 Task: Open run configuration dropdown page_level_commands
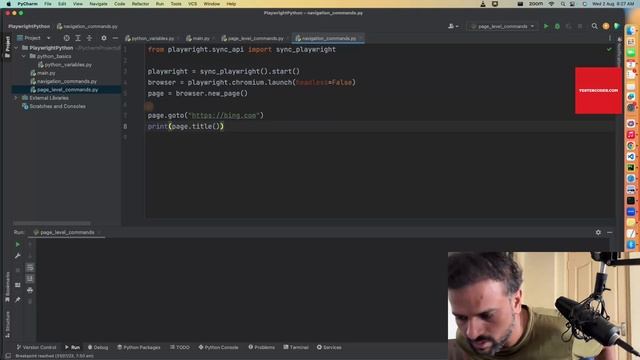pyautogui.click(x=502, y=26)
